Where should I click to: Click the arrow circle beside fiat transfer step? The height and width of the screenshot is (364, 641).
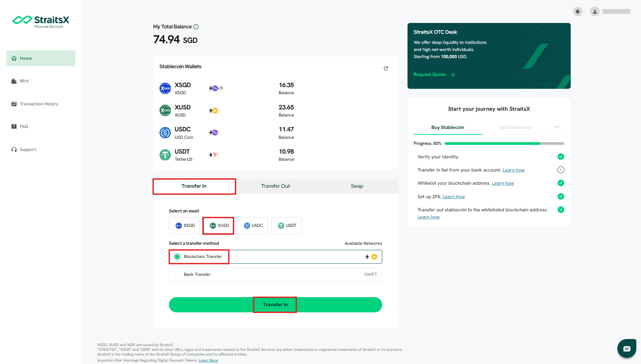(x=561, y=170)
